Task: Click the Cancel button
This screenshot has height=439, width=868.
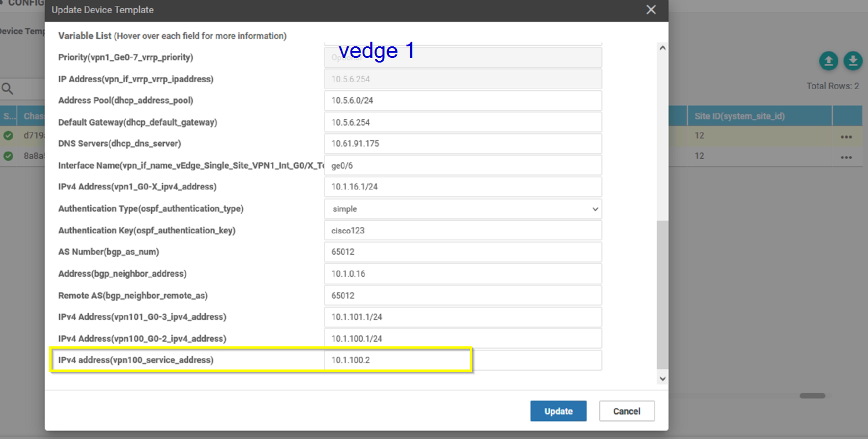Action: pos(627,411)
